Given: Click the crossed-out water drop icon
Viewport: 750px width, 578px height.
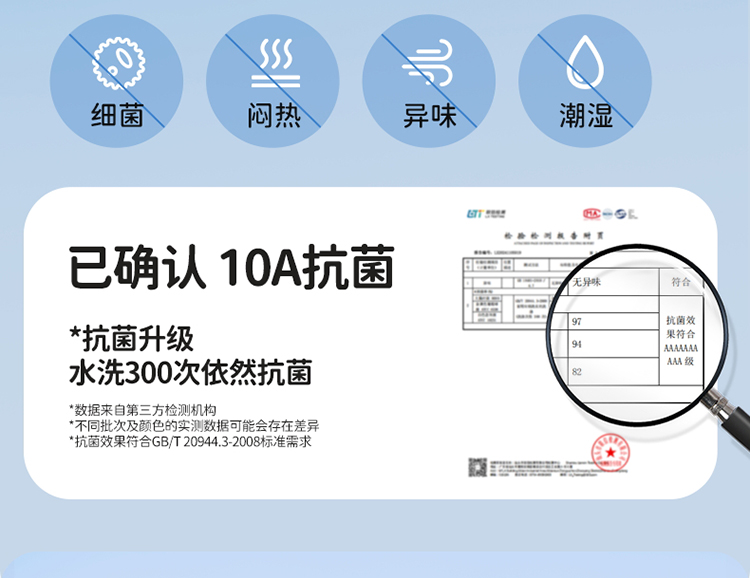Looking at the screenshot, I should click(x=585, y=62).
